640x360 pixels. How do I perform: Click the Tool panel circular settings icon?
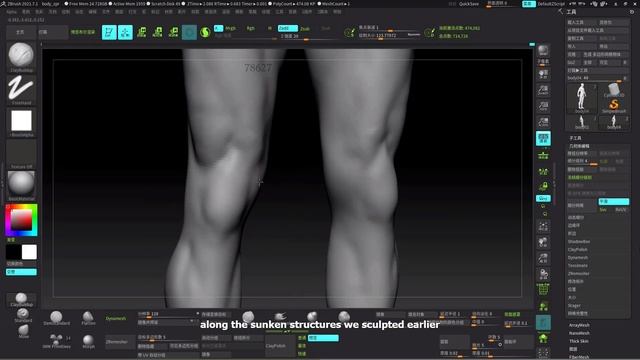point(632,12)
